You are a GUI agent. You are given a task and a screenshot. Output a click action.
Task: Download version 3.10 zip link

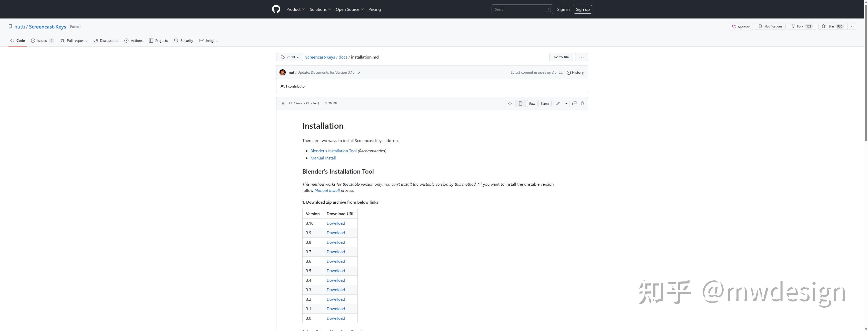pyautogui.click(x=335, y=223)
